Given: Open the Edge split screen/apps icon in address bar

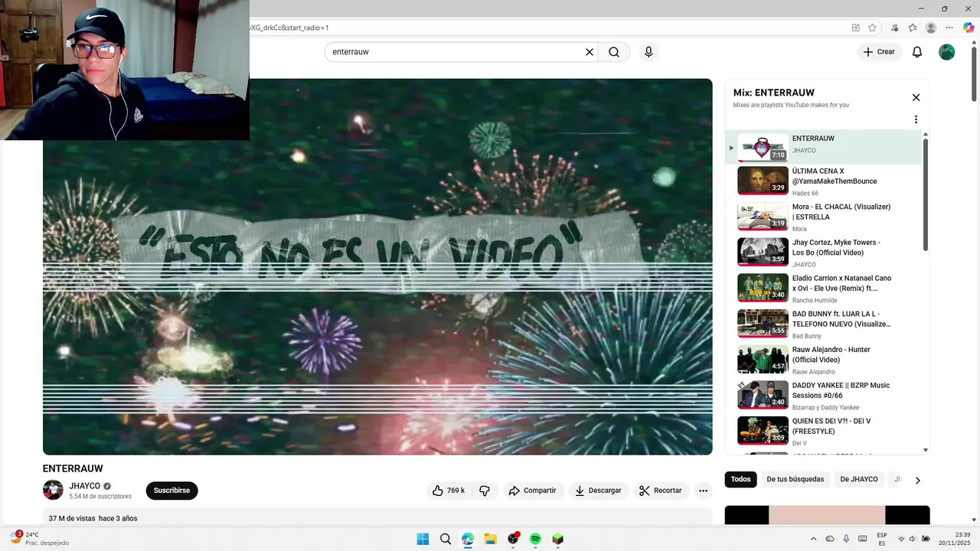Looking at the screenshot, I should click(856, 28).
